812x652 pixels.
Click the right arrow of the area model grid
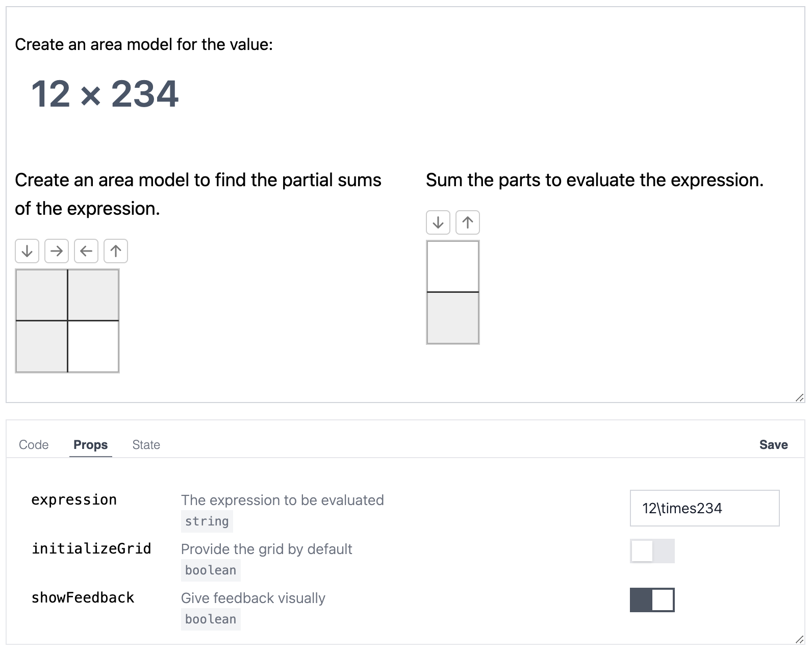pyautogui.click(x=57, y=251)
